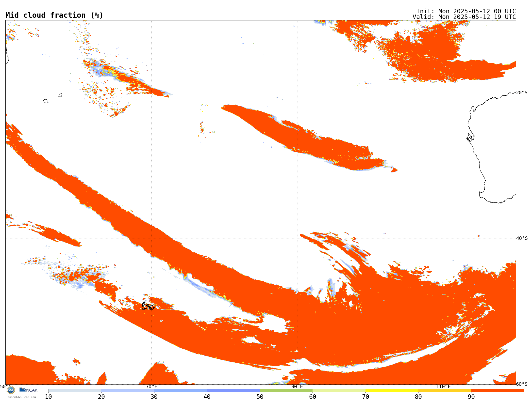
Task: Click the Réunion island outline below 20°S
Action: (x=46, y=101)
